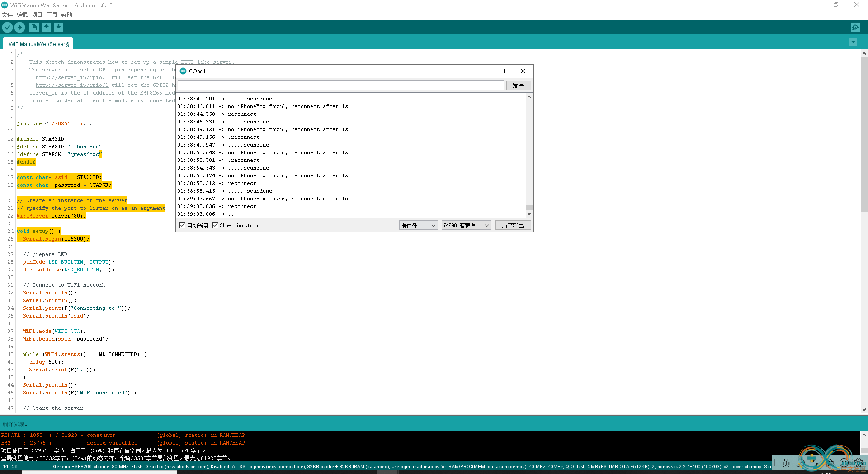Click the WiFi.begin(ssid, password); line
868x474 pixels.
click(66, 339)
